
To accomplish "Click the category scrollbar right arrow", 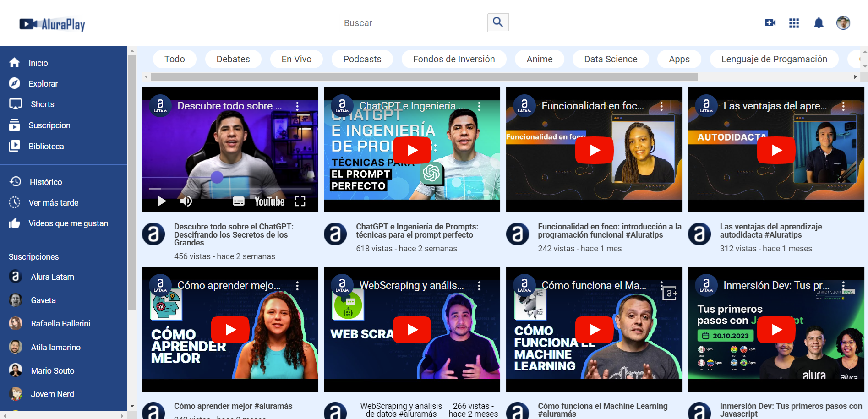I will (x=855, y=76).
